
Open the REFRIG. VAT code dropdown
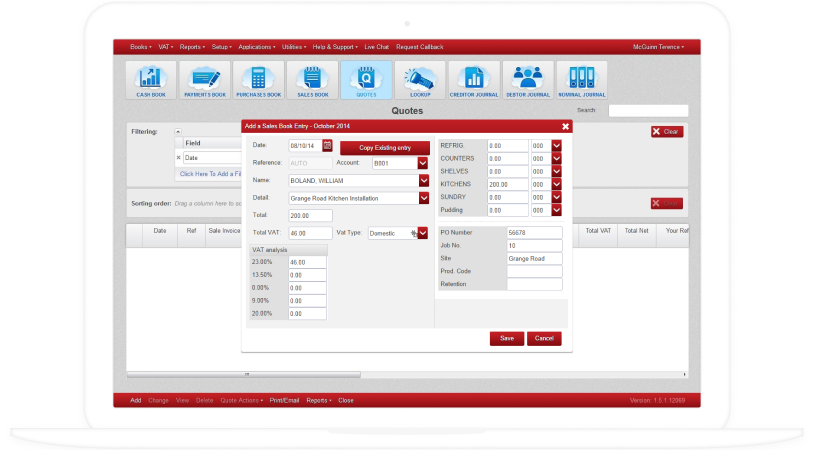[557, 146]
